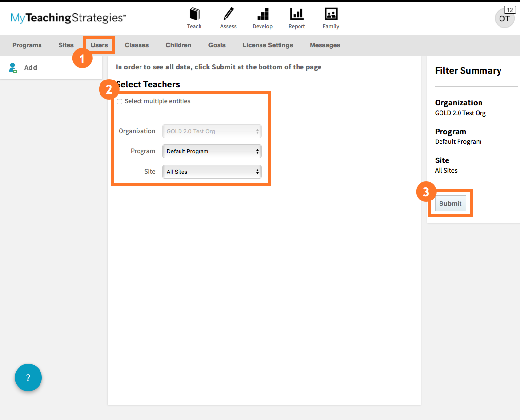520x420 pixels.
Task: Open the Goals tab
Action: click(217, 45)
